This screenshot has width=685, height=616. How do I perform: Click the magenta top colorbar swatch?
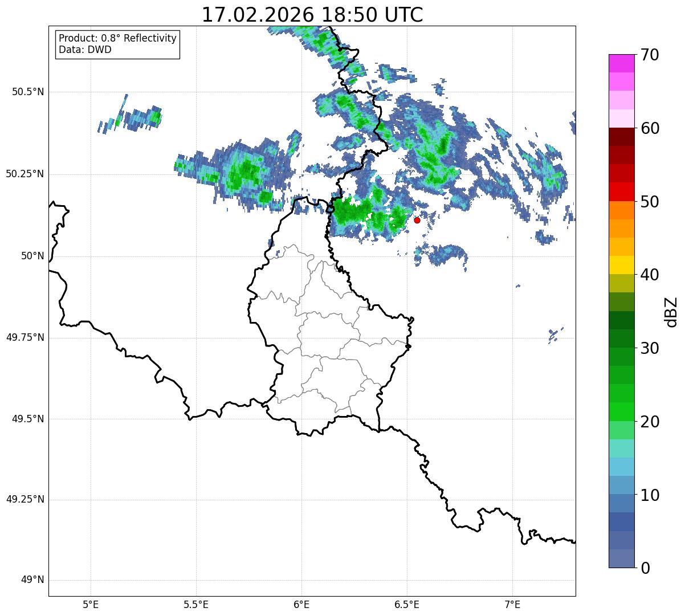[621, 63]
